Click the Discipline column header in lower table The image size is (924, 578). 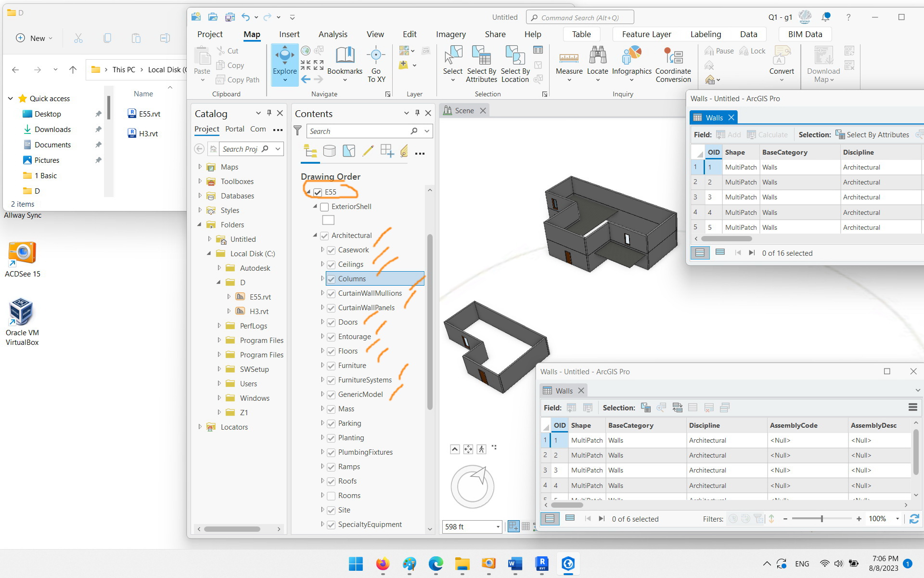[x=705, y=425]
